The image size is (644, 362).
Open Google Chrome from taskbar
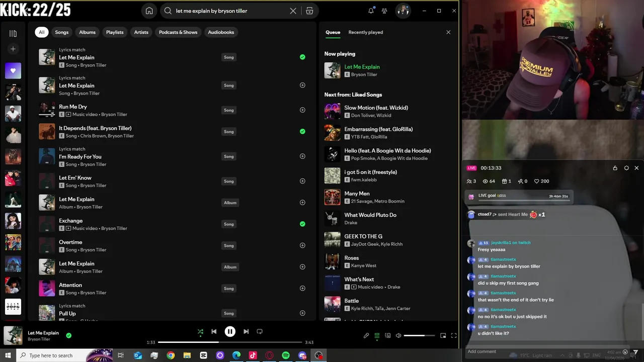tap(171, 355)
